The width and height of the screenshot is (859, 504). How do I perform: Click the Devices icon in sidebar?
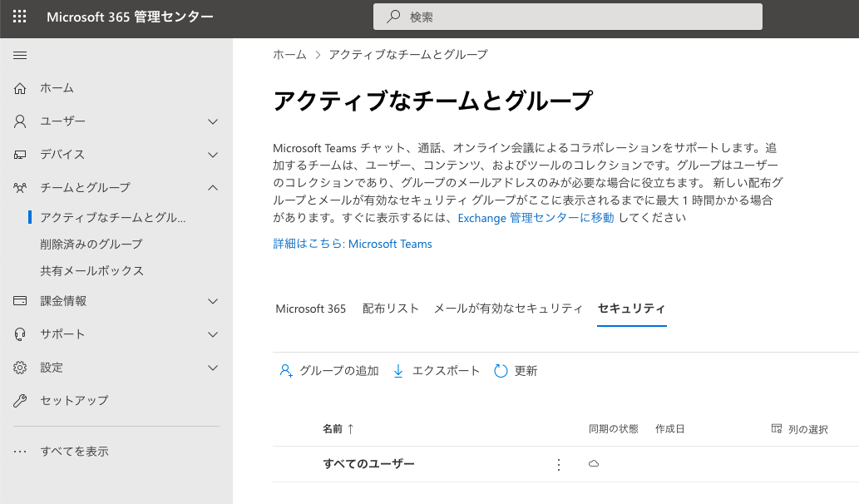(20, 155)
